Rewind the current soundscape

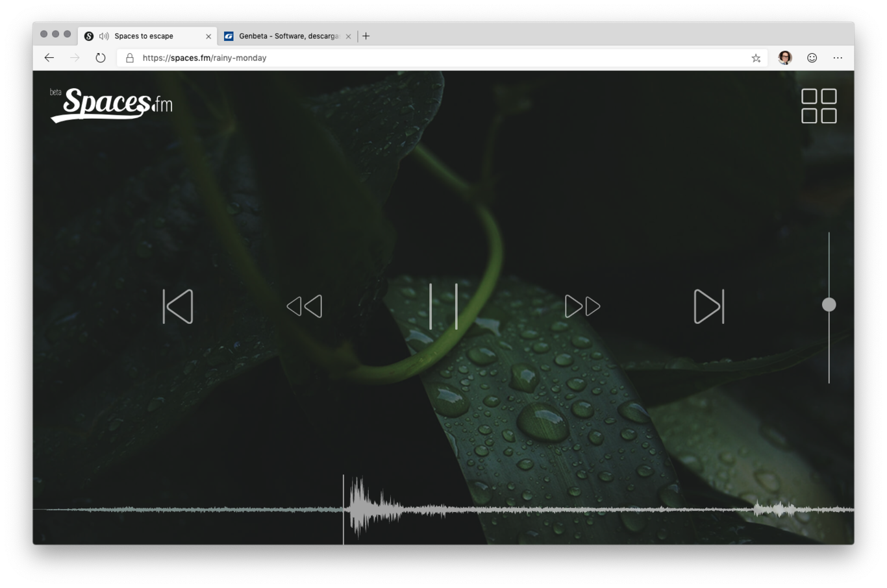305,306
